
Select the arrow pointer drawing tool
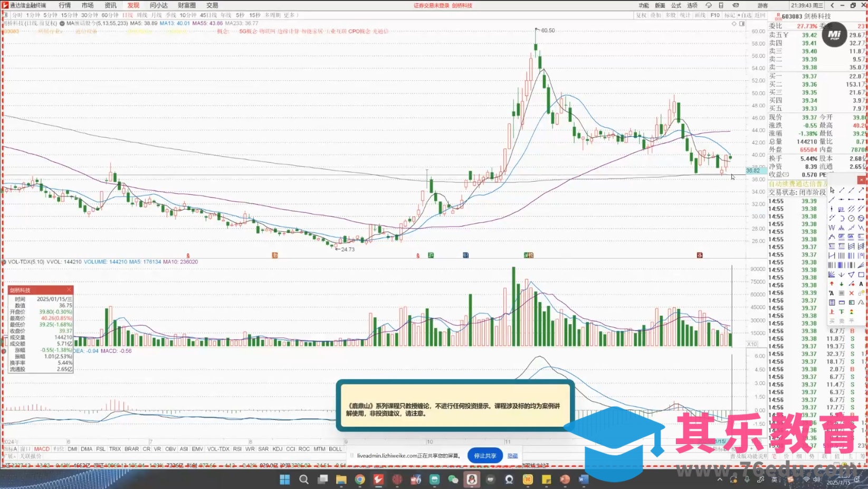pos(832,190)
